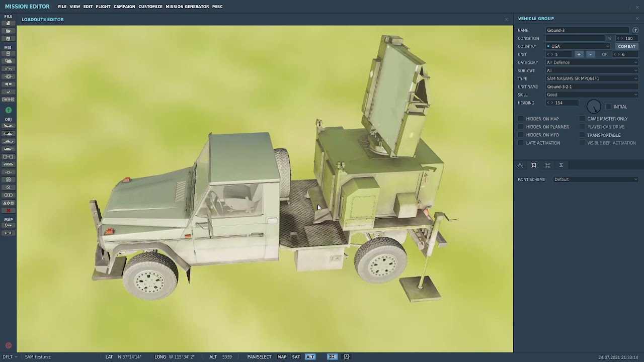Screen dimensions: 644x362
Task: Open the route waypoints tab icon
Action: [x=520, y=165]
